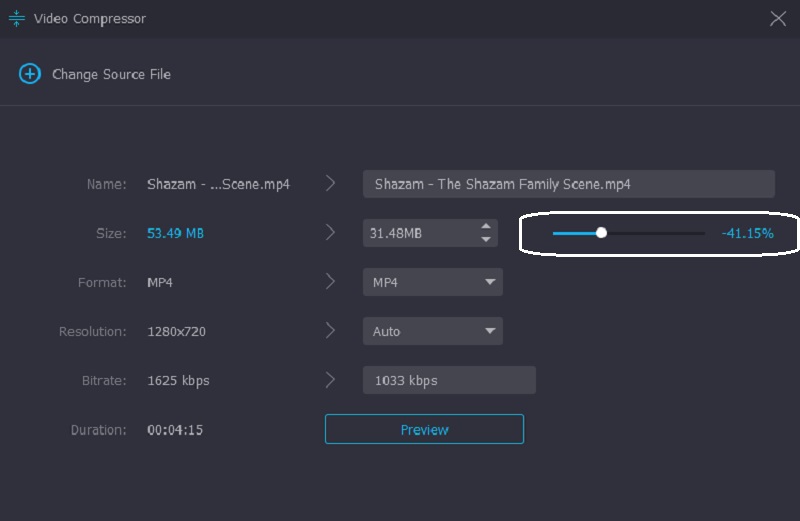Image resolution: width=800 pixels, height=521 pixels.
Task: Click the compression ratio slider handle
Action: click(x=601, y=232)
